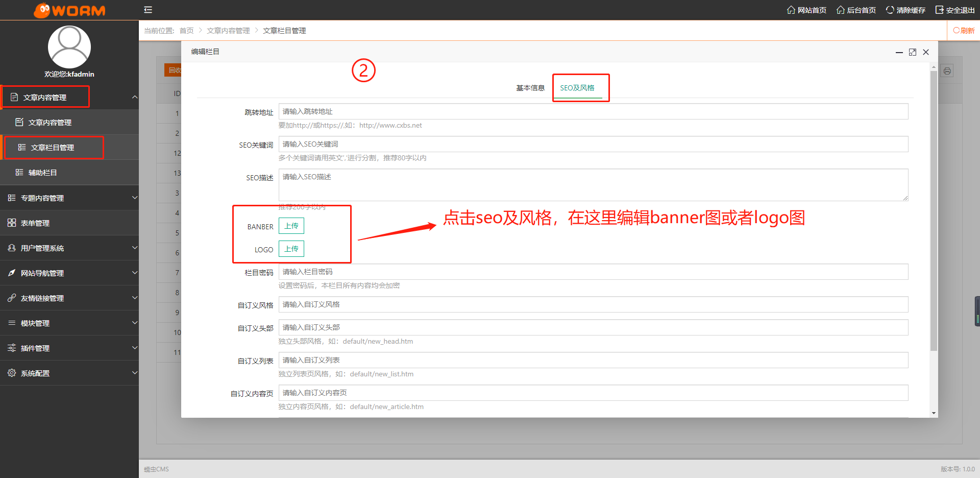The width and height of the screenshot is (980, 478).
Task: Expand 网站导航管理 menu chevron
Action: [x=135, y=273]
